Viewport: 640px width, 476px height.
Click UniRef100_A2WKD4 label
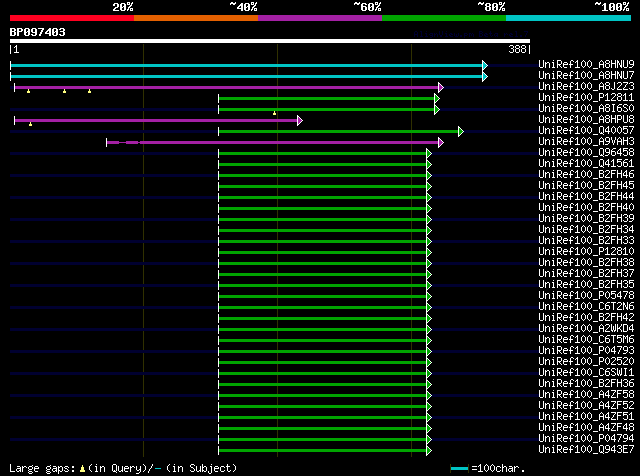point(586,329)
